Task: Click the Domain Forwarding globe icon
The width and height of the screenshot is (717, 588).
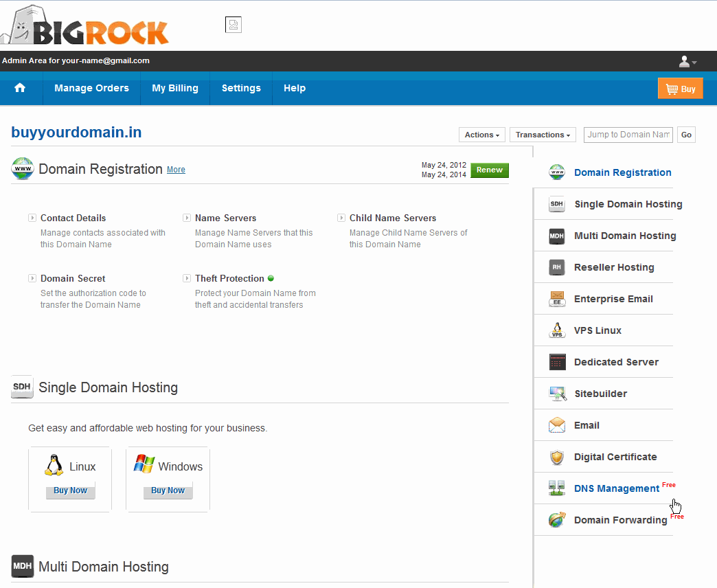Action: (557, 520)
